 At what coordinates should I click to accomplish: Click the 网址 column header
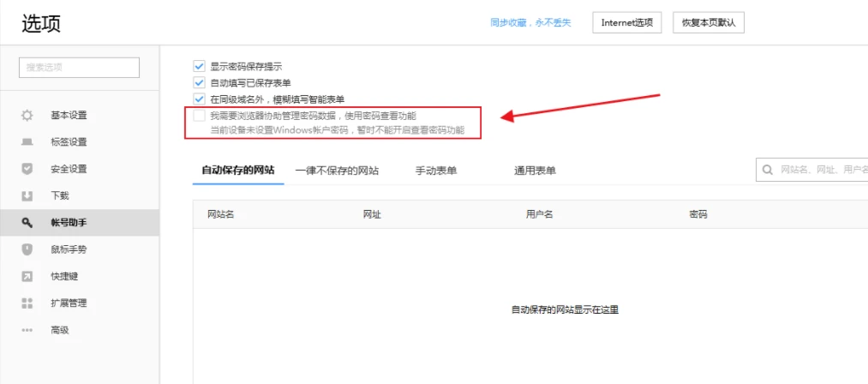click(372, 214)
